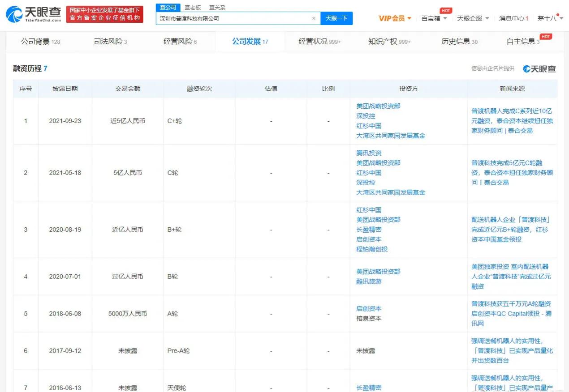Click the 2021-09-23 disclosure date
The image size is (569, 392).
coord(65,121)
